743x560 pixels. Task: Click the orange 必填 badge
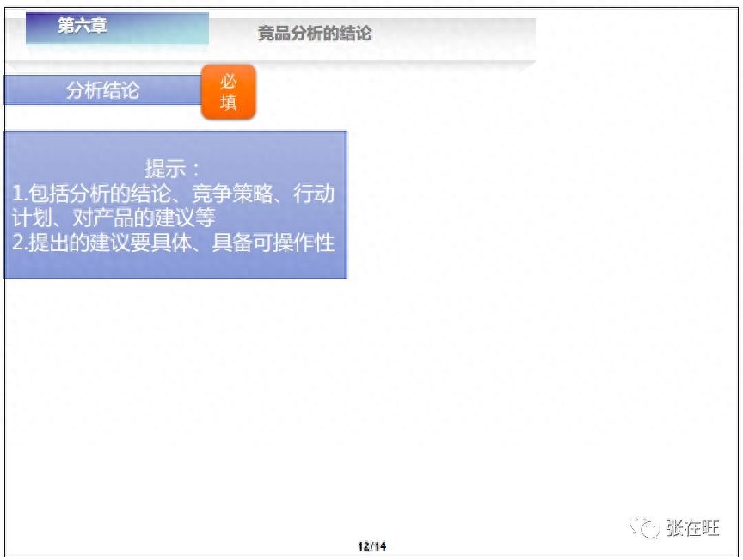[x=229, y=92]
